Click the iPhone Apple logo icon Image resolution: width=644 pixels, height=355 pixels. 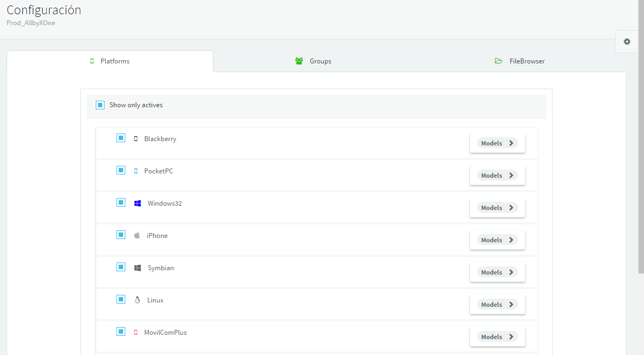[137, 235]
